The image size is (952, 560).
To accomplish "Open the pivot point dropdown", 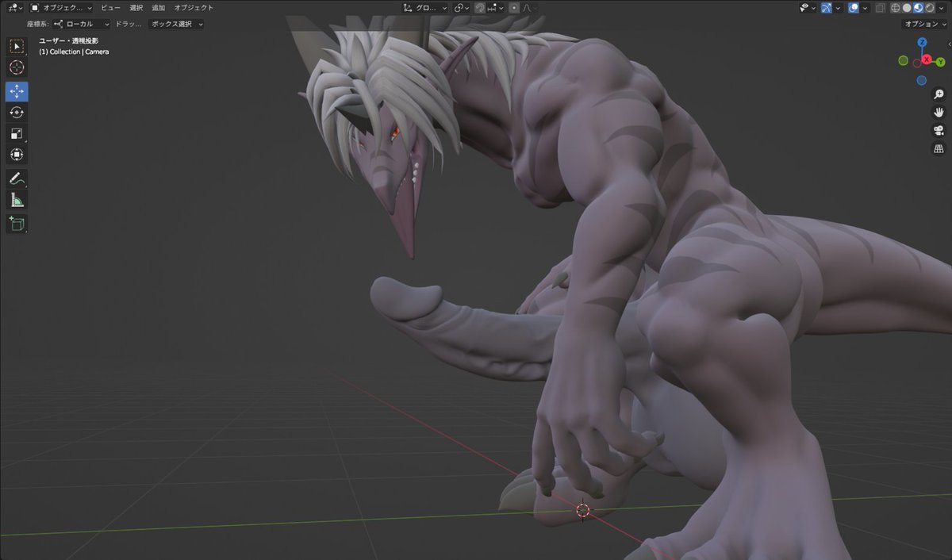I will pyautogui.click(x=462, y=8).
